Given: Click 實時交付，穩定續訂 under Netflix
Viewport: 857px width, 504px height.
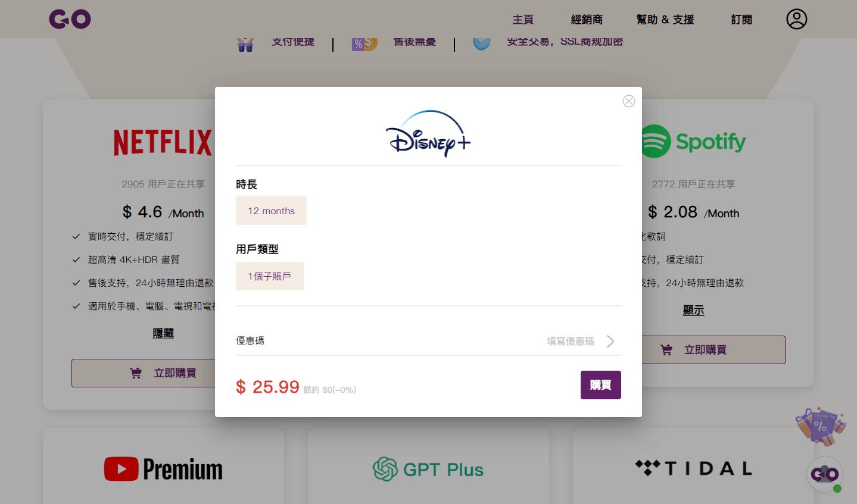Looking at the screenshot, I should [130, 236].
